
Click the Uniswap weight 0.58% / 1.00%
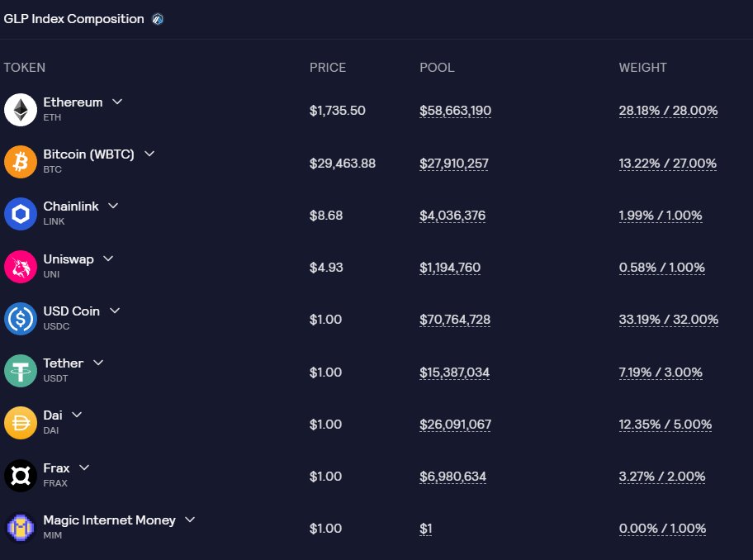pyautogui.click(x=661, y=268)
